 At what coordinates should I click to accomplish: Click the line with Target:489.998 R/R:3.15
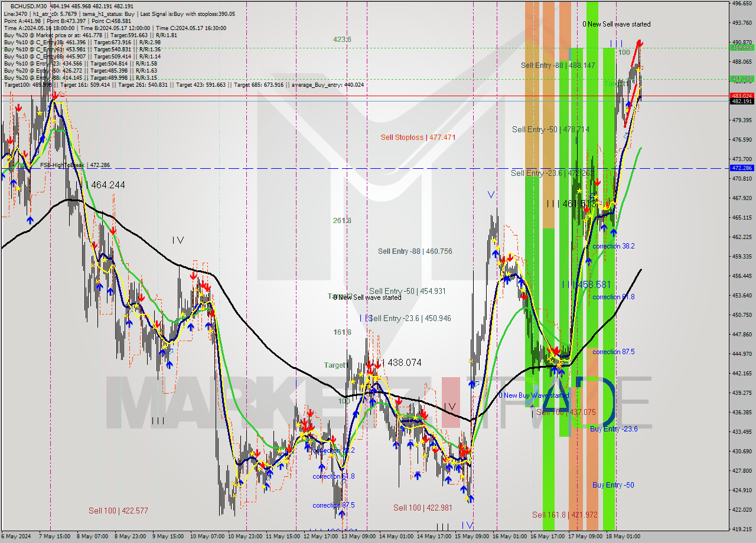80,78
